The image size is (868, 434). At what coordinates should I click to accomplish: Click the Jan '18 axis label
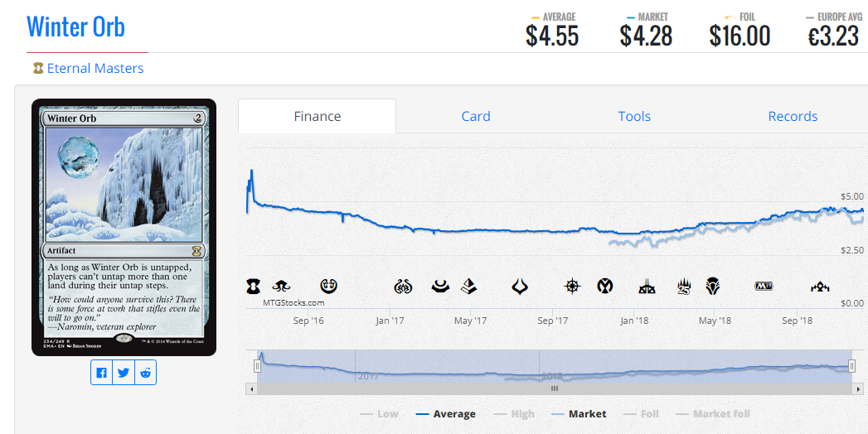click(634, 321)
